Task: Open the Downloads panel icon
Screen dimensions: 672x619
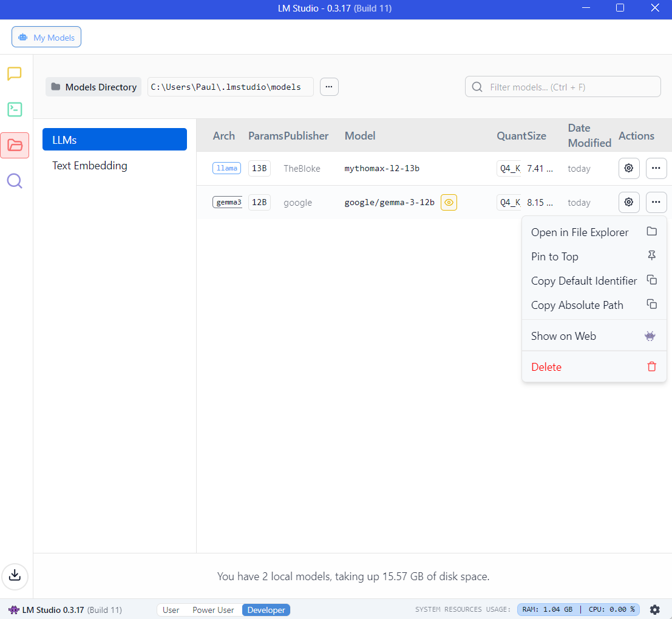Action: pyautogui.click(x=15, y=575)
